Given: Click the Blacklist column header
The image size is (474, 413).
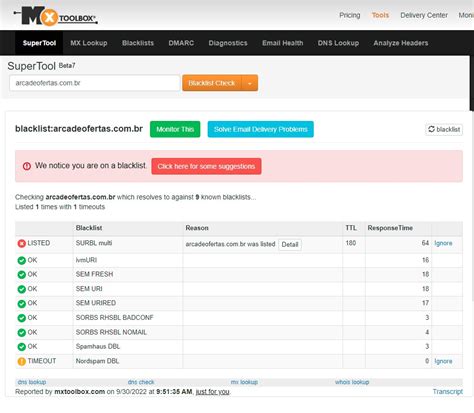Looking at the screenshot, I should pyautogui.click(x=89, y=228).
